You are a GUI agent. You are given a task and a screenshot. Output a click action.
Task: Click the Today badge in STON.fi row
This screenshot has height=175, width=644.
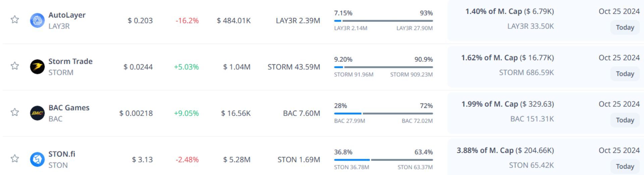(x=625, y=167)
